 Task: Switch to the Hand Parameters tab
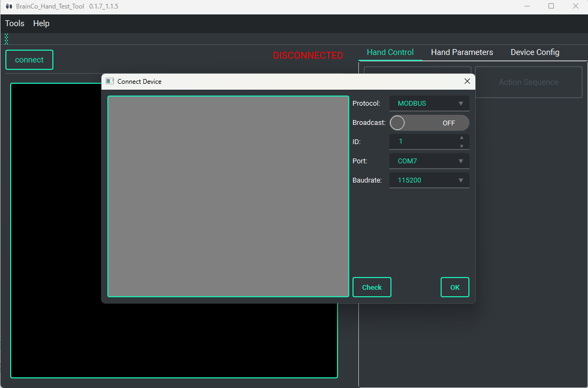click(462, 52)
